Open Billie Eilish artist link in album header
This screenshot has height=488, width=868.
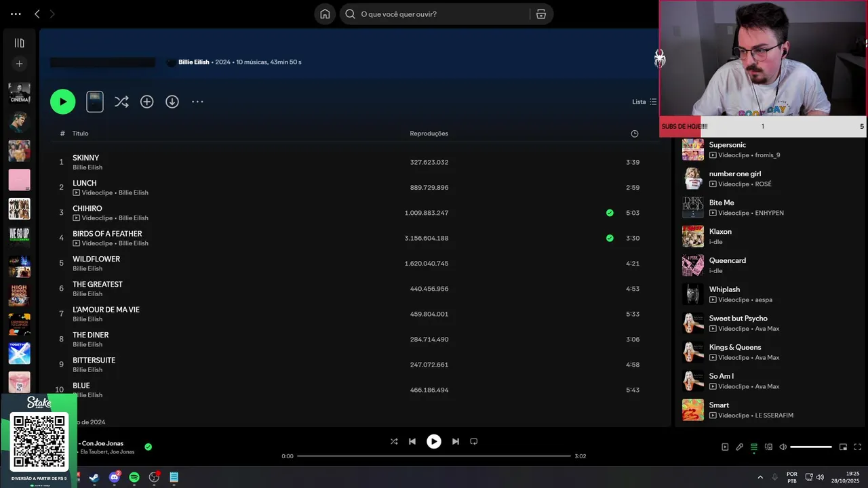click(x=193, y=62)
